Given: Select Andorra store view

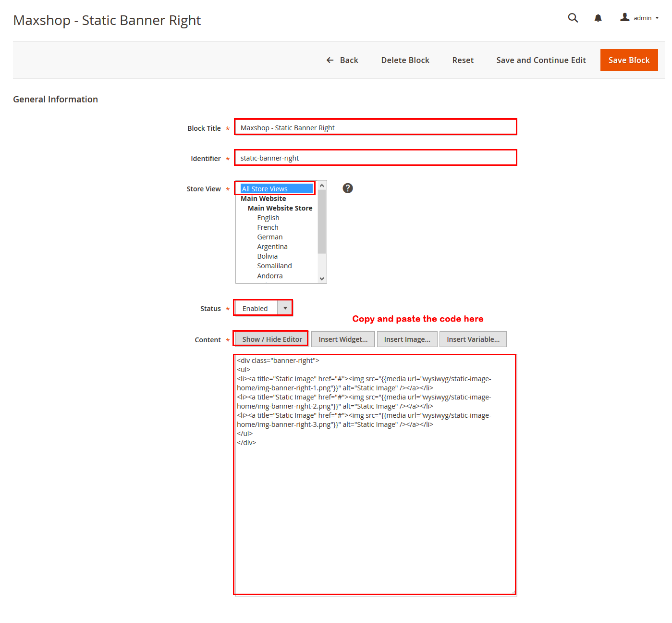Looking at the screenshot, I should pyautogui.click(x=269, y=276).
